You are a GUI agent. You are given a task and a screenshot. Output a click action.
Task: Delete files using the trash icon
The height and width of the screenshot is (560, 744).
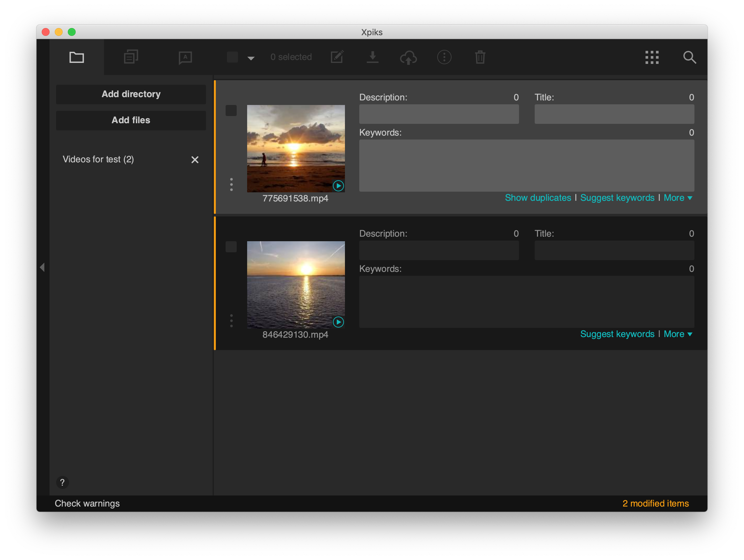point(480,57)
